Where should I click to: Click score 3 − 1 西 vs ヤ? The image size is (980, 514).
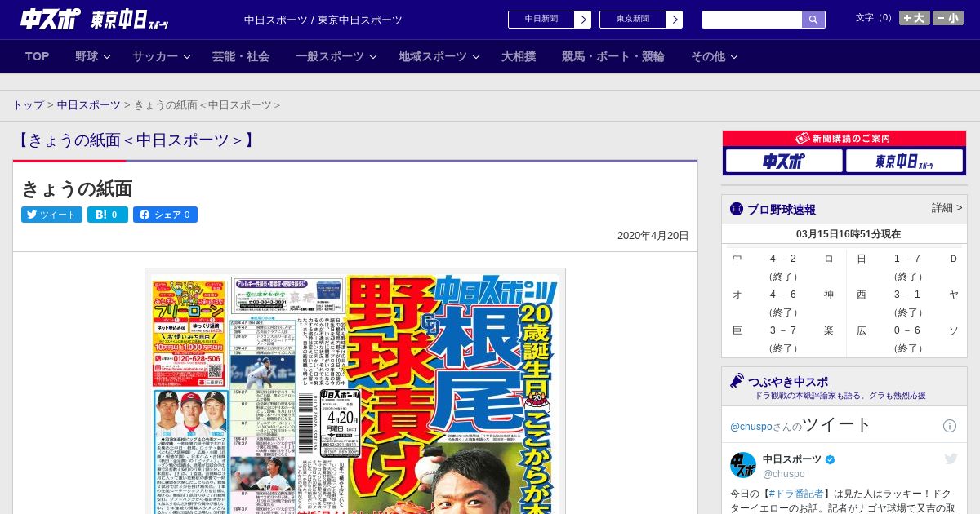[x=906, y=295]
